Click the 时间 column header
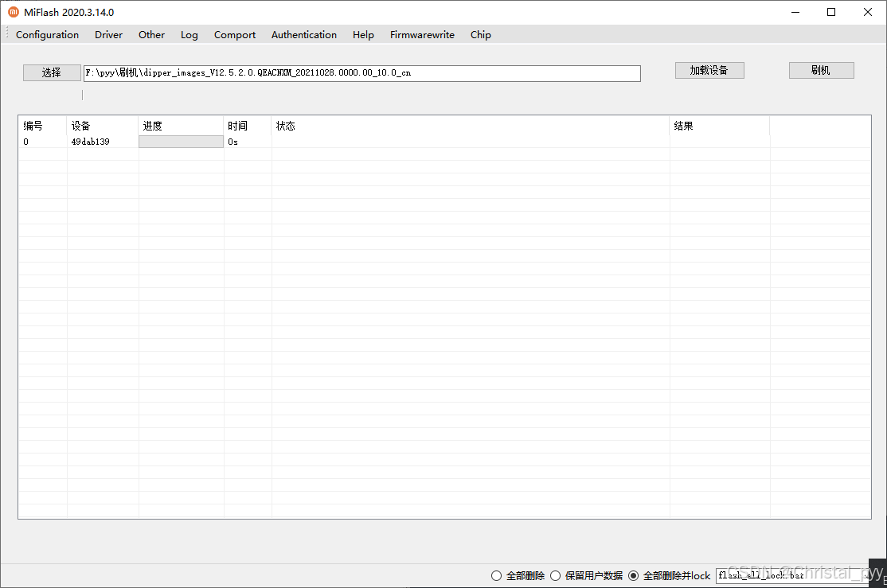 248,126
